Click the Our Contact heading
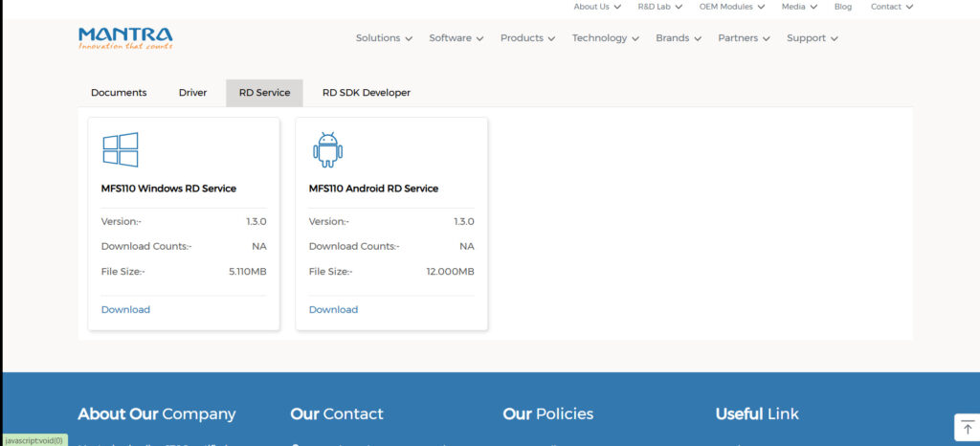 337,414
